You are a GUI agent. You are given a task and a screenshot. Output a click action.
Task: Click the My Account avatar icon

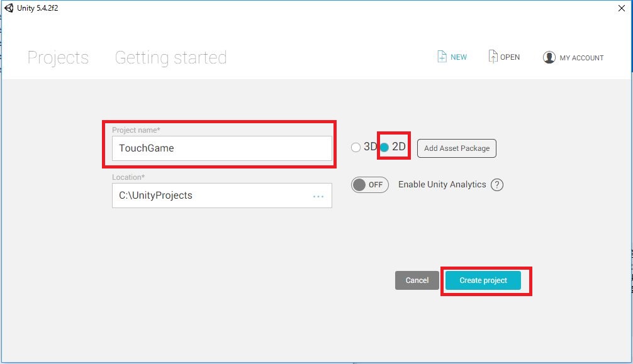click(x=549, y=57)
